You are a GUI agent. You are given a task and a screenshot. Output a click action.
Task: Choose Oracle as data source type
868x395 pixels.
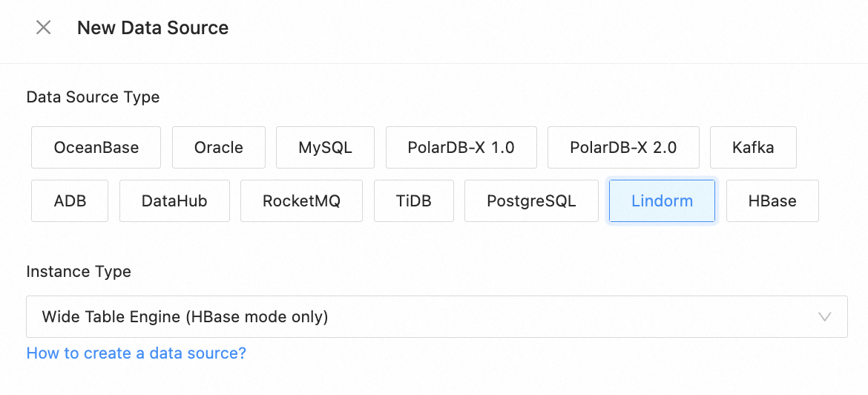tap(219, 148)
